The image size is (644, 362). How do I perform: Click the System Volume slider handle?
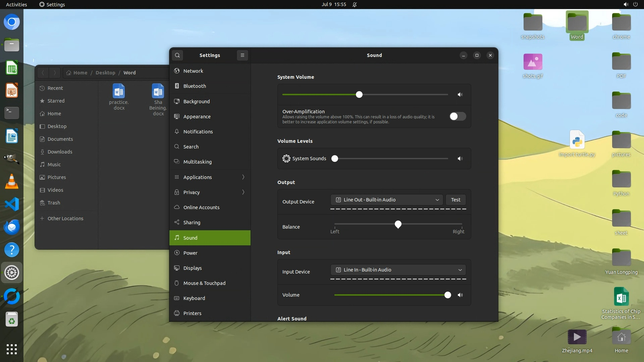(359, 95)
